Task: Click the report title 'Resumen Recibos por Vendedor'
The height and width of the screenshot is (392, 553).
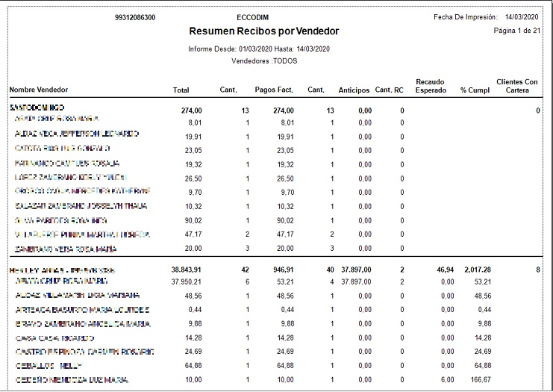Action: tap(264, 31)
